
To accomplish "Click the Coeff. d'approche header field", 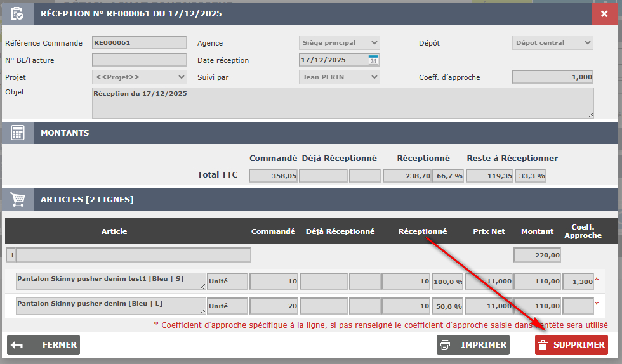I will coord(552,77).
